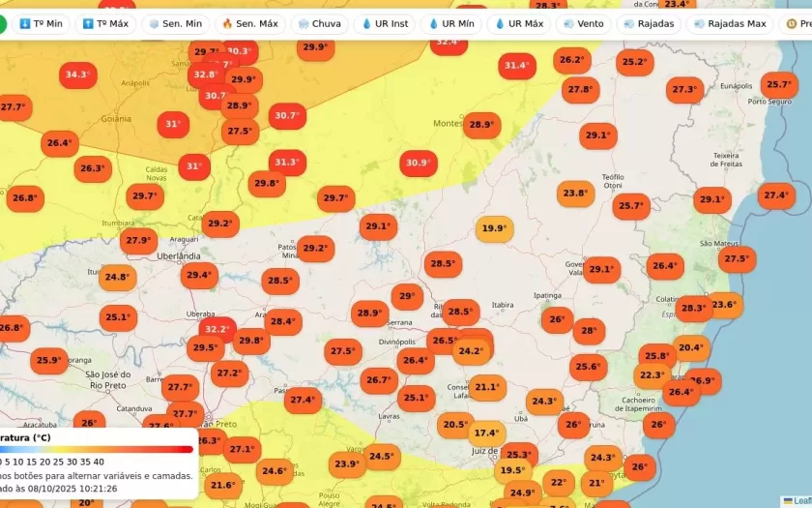Screen dimensions: 812x508
Task: Open the 25.7° marker near Porto Seguro
Action: (779, 84)
